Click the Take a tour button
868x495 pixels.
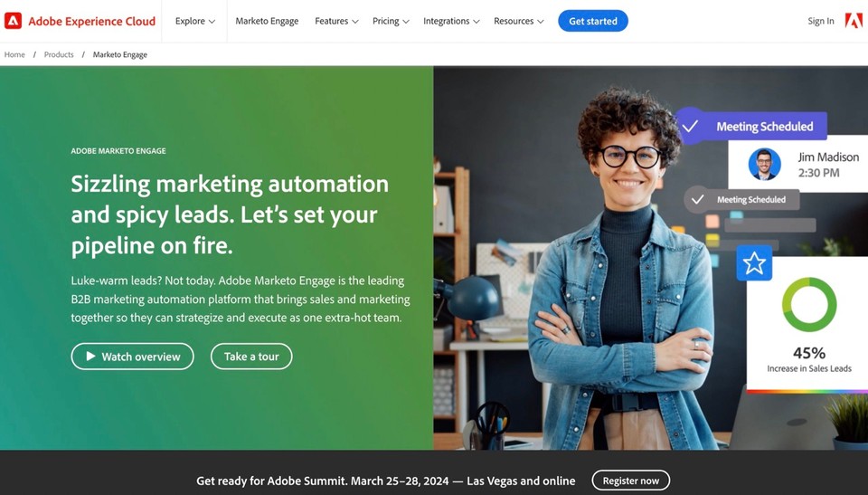pos(251,357)
